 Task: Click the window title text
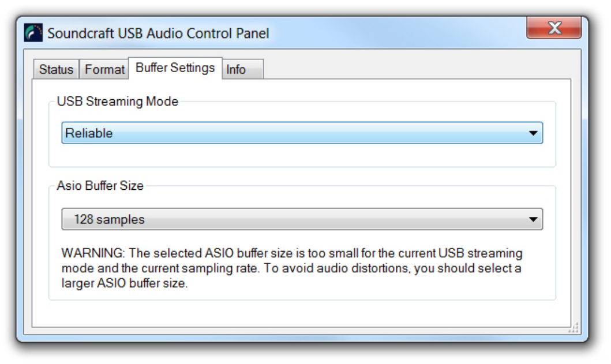click(158, 33)
